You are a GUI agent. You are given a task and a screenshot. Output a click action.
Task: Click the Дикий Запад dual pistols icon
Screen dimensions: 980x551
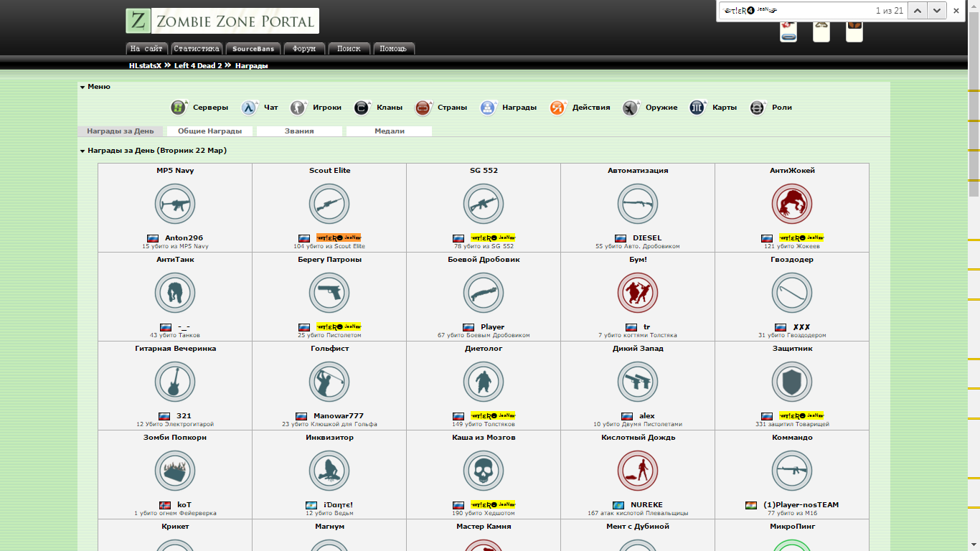coord(638,382)
